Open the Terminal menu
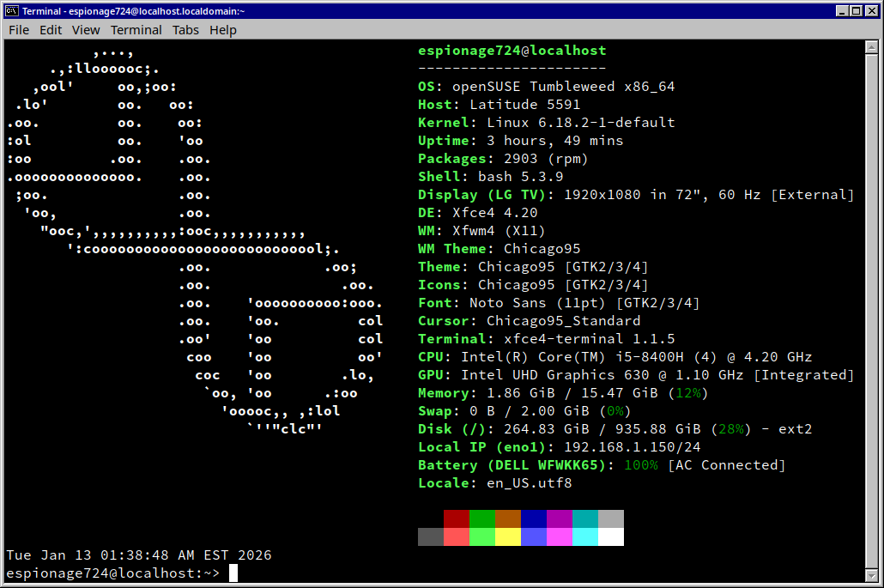The image size is (884, 588). 136,30
